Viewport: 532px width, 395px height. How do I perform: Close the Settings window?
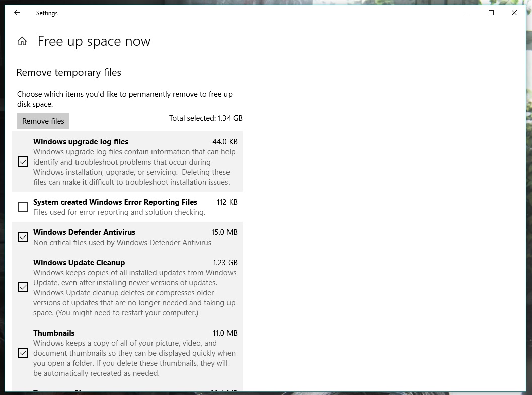click(x=514, y=13)
